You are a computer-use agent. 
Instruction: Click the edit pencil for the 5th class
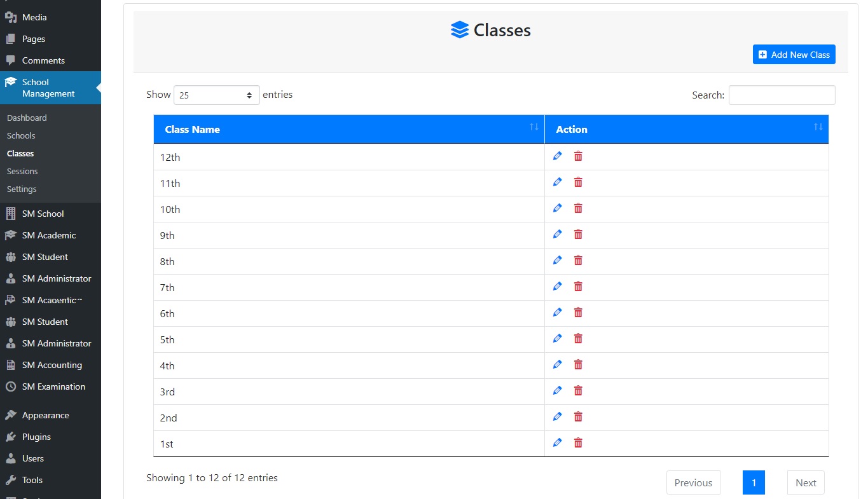557,338
